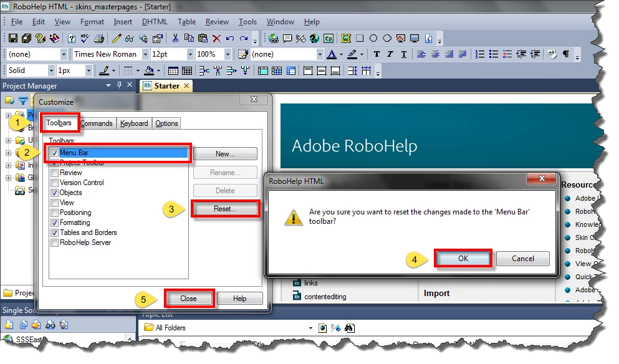Open the All Folders dropdown arrow
Screen dimensions: 619x364
310,328
